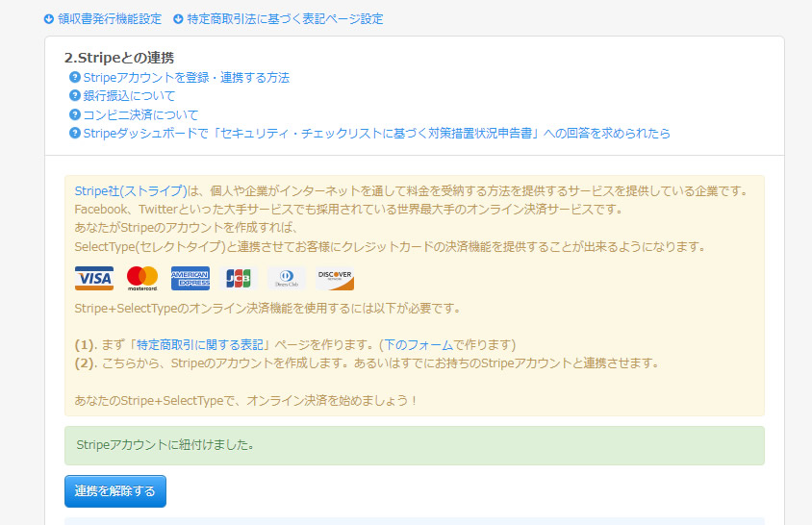
Task: Click question mark icon next to 銀行振込について
Action: [x=74, y=96]
